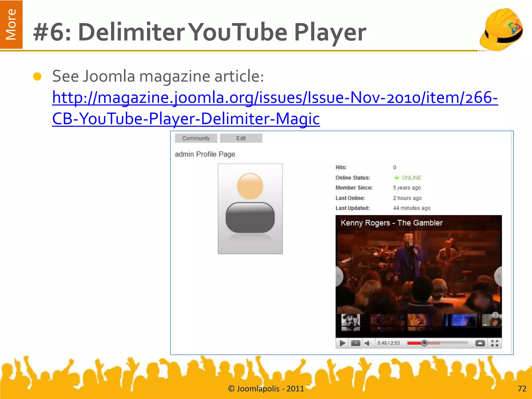532x399 pixels.
Task: Toggle fullscreen on the video player
Action: (495, 343)
